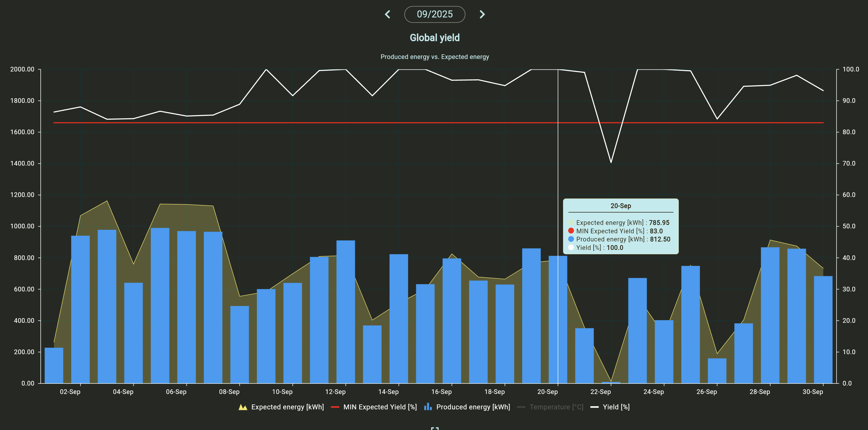Click the yellow Expected energy area icon
The height and width of the screenshot is (430, 868).
pos(243,407)
